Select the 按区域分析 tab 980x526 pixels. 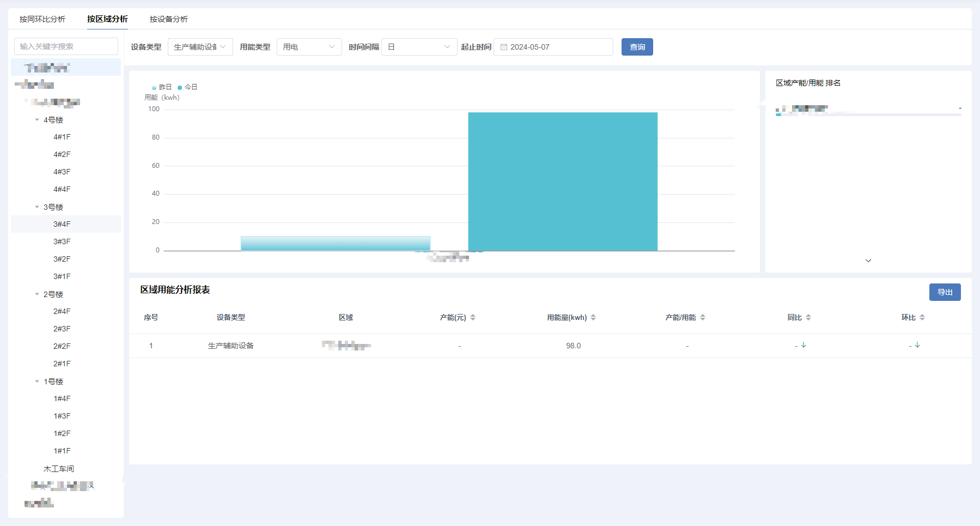point(107,19)
